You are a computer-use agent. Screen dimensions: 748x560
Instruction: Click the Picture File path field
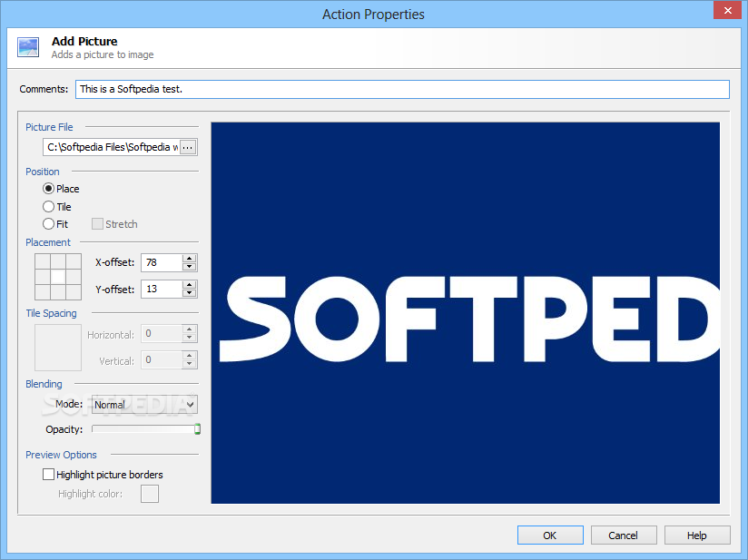111,147
